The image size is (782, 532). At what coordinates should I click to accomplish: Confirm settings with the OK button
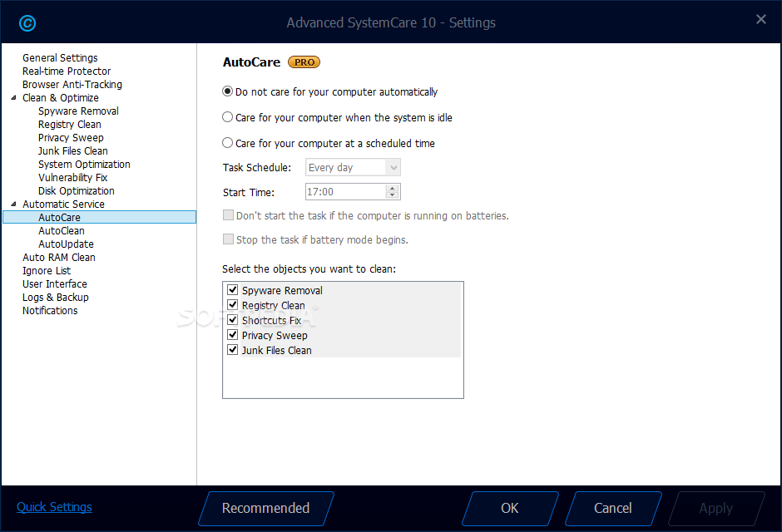point(510,508)
